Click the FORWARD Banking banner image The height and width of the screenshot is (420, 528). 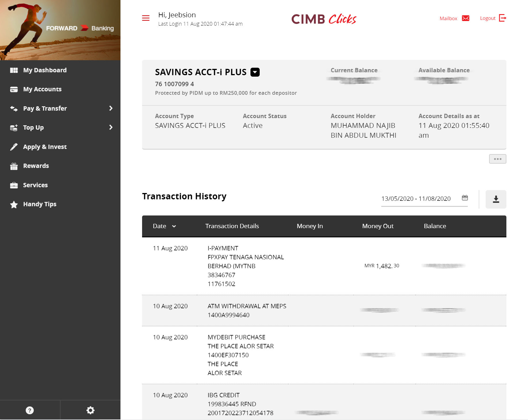tap(60, 30)
